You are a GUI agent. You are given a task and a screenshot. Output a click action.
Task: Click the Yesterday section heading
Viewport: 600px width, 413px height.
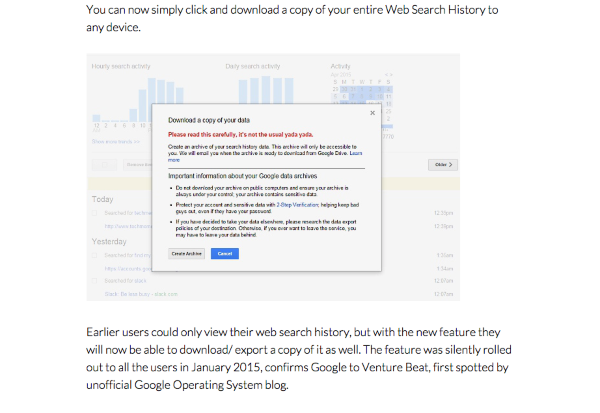point(108,243)
